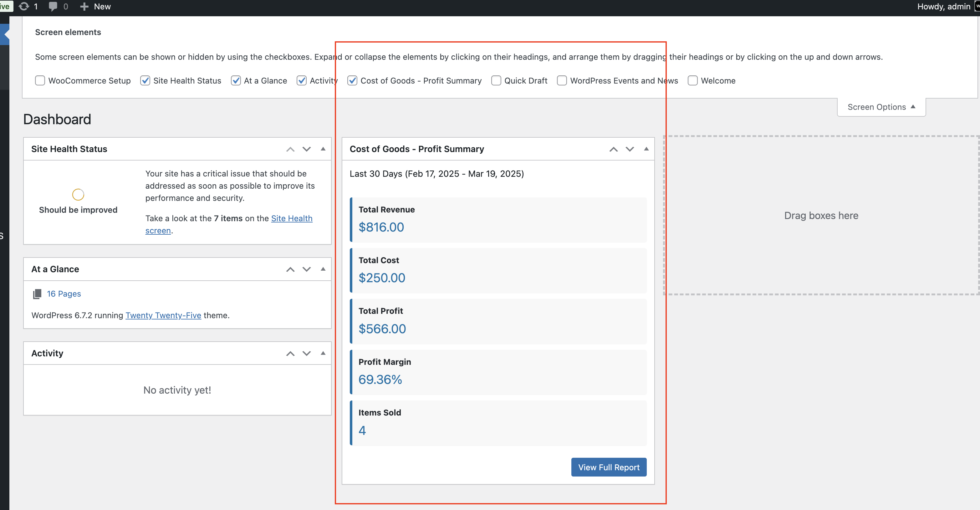Viewport: 980px width, 510px height.
Task: Click the Dashboard page heading
Action: click(57, 120)
